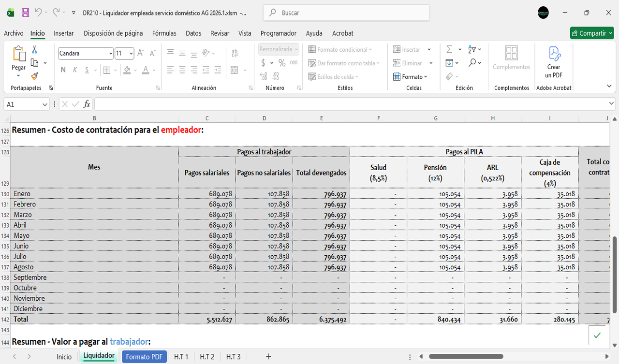The width and height of the screenshot is (619, 364).
Task: Select the Format Painter brush icon
Action: tap(34, 76)
